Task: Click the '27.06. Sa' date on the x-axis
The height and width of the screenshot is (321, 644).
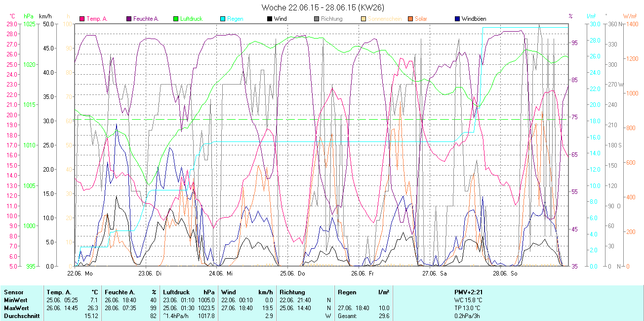Action: coord(434,273)
